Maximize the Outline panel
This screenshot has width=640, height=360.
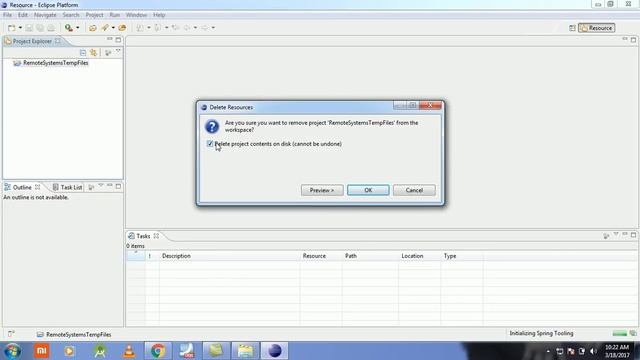point(118,187)
